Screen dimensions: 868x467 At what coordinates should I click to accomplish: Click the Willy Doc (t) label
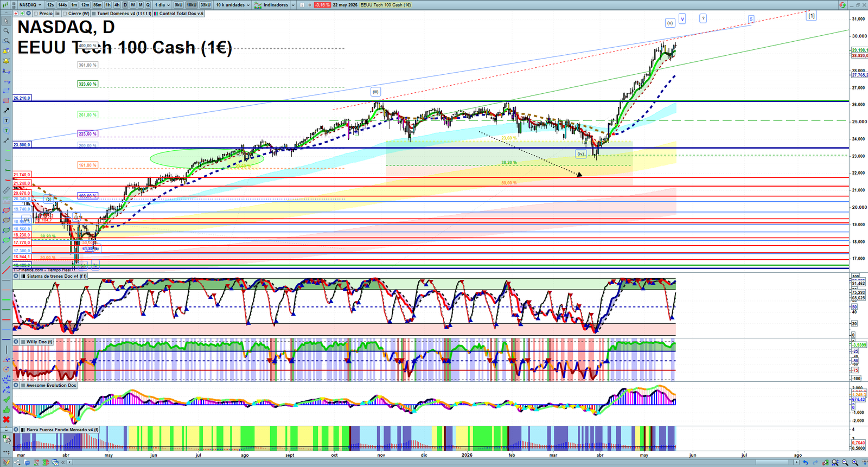40,342
